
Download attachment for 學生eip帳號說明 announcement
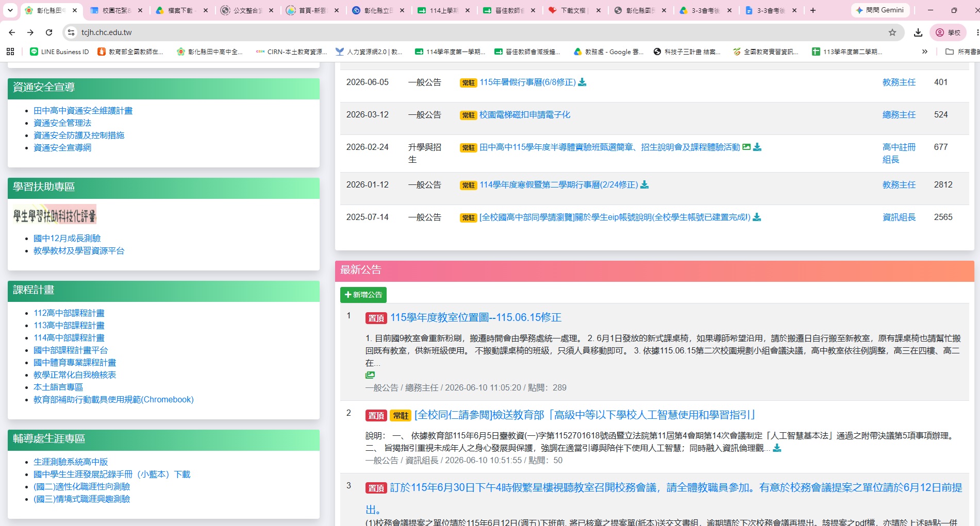[x=757, y=217]
